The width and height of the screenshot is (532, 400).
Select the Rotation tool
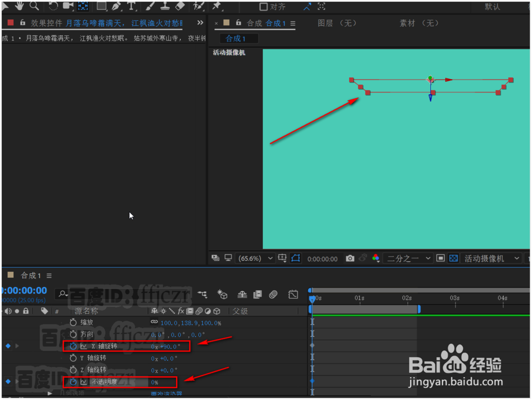53,5
